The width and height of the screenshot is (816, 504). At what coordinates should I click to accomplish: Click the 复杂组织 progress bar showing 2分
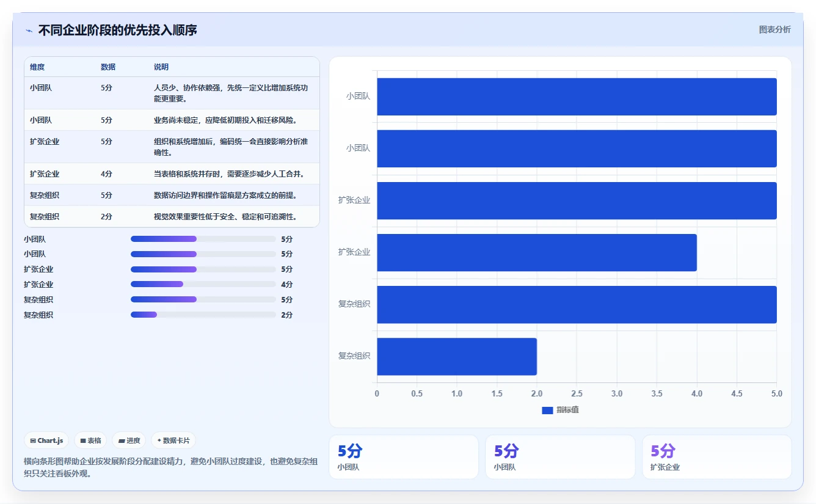click(x=203, y=315)
